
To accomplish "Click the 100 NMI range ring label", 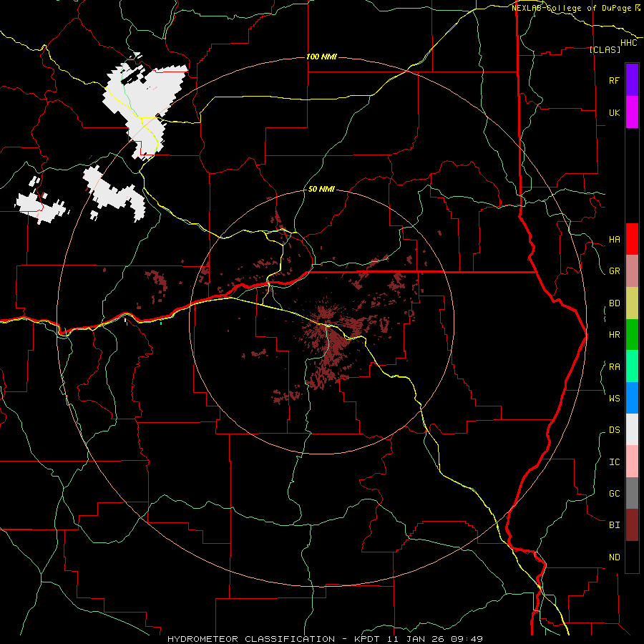I will tap(321, 57).
